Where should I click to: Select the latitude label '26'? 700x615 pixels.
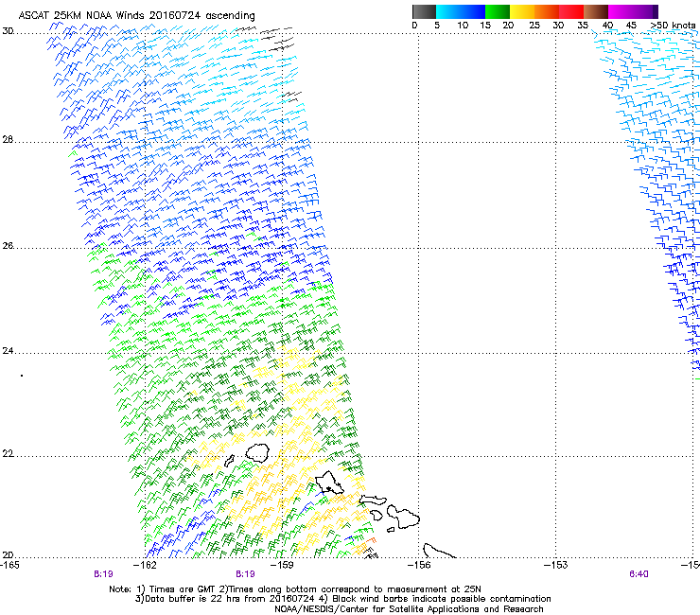[8, 246]
